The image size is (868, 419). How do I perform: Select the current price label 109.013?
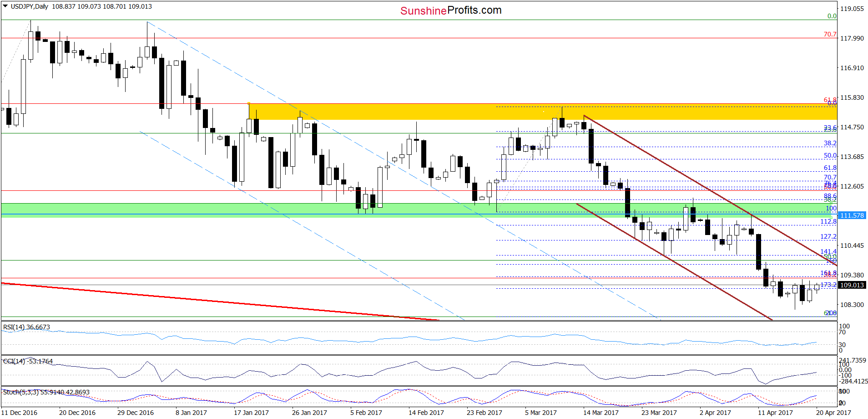click(852, 285)
